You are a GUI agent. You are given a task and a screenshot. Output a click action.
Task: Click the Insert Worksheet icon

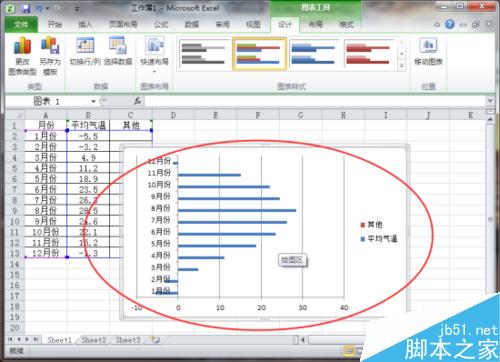(155, 340)
